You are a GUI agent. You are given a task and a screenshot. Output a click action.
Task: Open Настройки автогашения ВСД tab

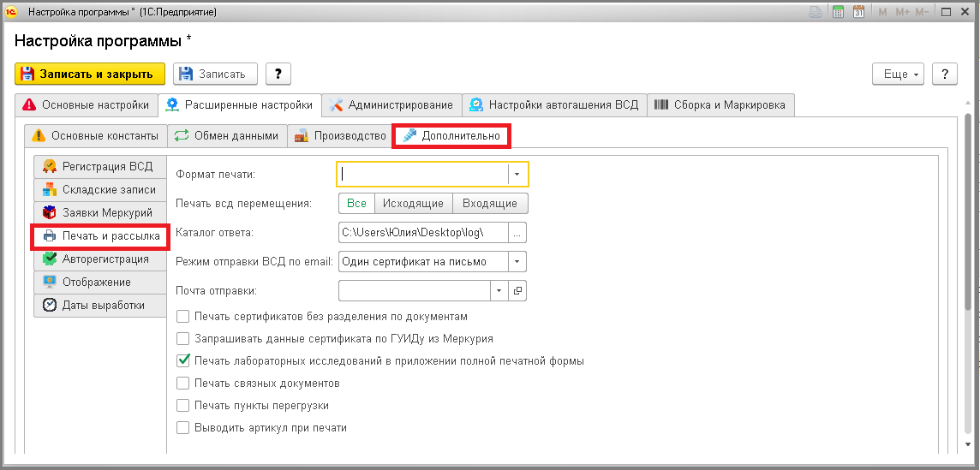tap(555, 105)
